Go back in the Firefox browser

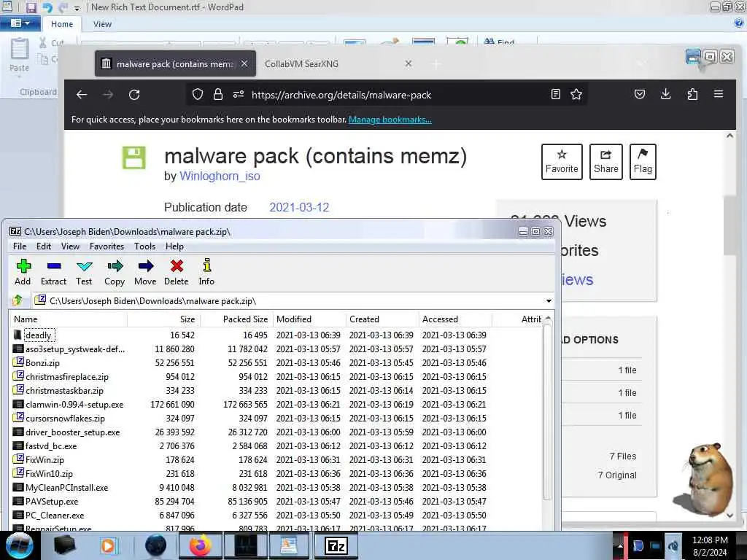point(82,95)
